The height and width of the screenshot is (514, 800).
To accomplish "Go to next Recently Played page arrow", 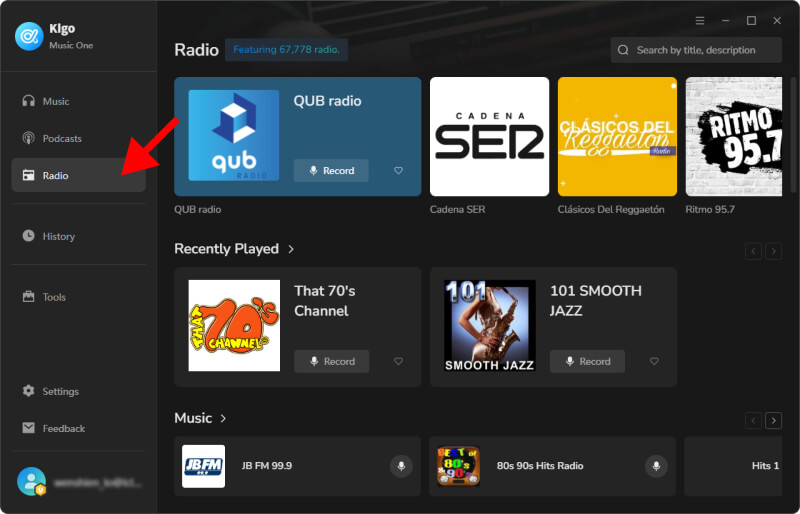I will pyautogui.click(x=773, y=251).
